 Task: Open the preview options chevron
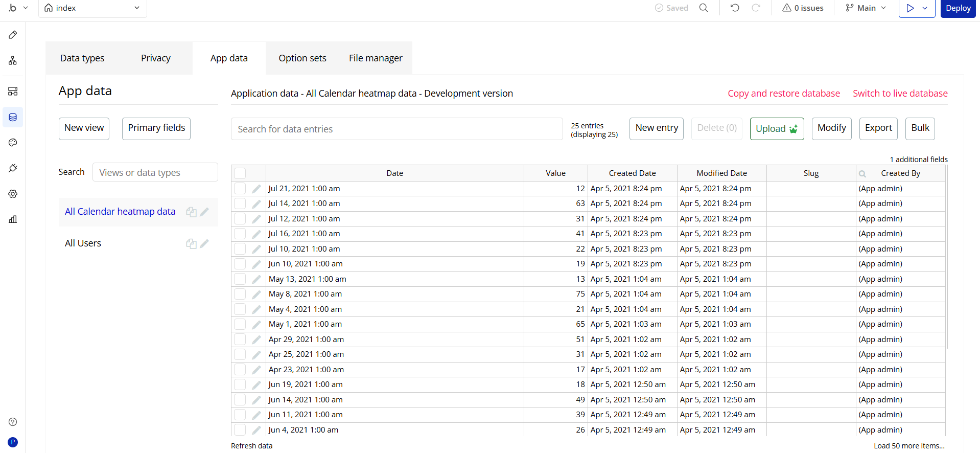[925, 8]
